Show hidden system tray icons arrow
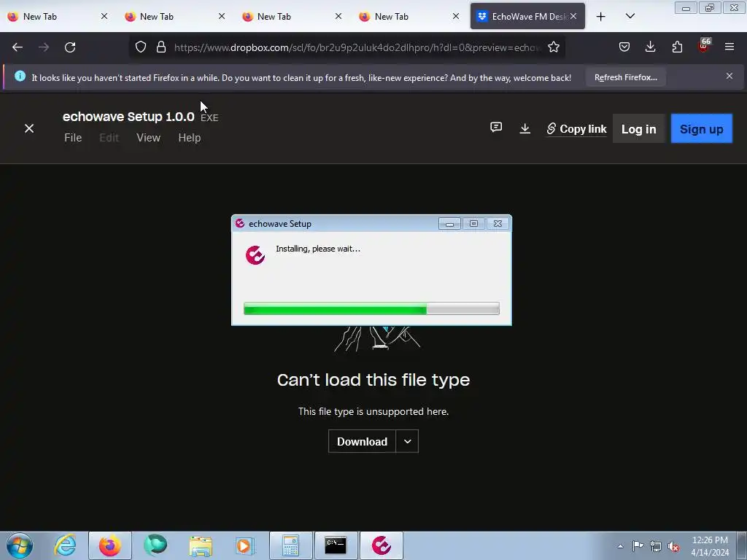Image resolution: width=747 pixels, height=560 pixels. point(620,546)
